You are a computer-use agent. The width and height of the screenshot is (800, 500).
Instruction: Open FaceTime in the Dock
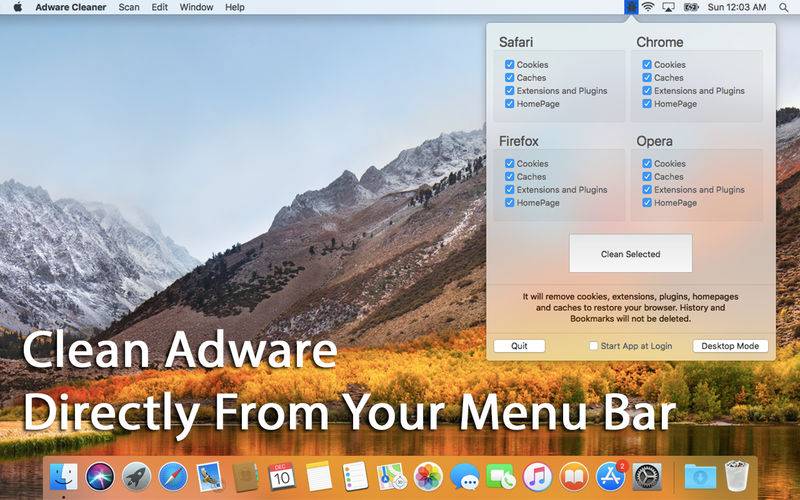click(x=501, y=477)
